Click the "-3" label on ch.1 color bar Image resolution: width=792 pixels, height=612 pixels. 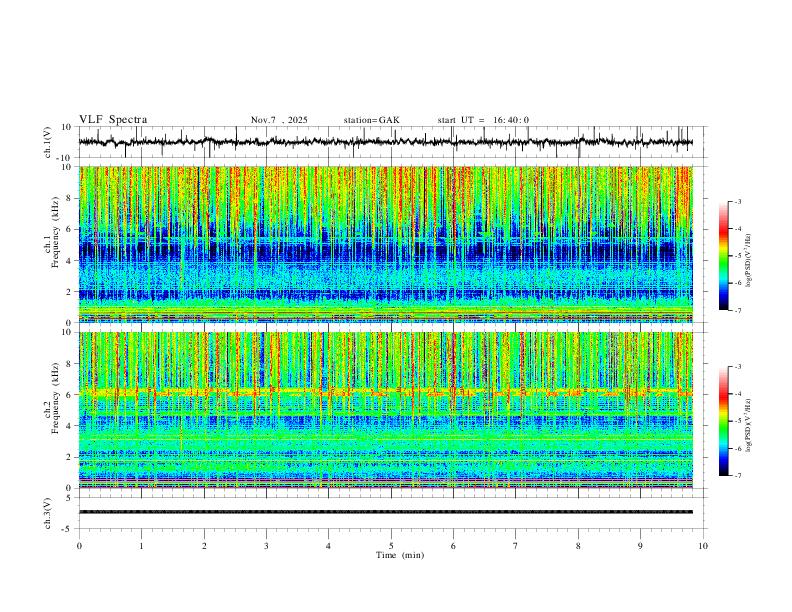738,202
